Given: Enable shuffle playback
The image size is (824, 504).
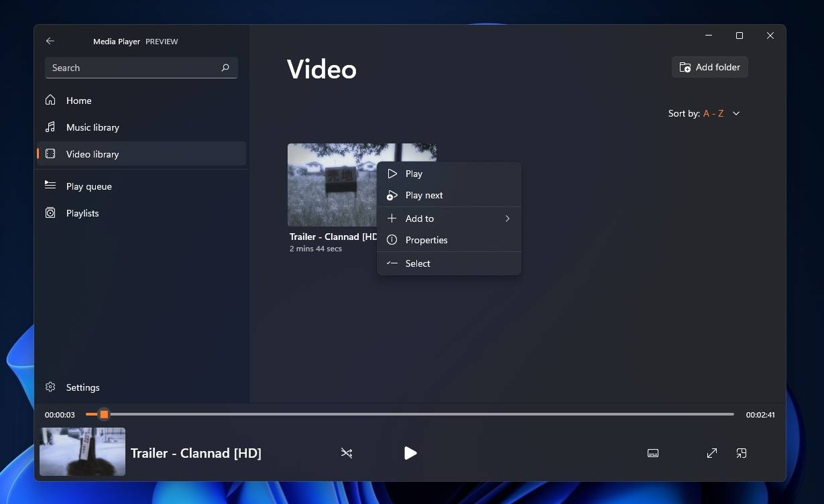Looking at the screenshot, I should point(347,453).
